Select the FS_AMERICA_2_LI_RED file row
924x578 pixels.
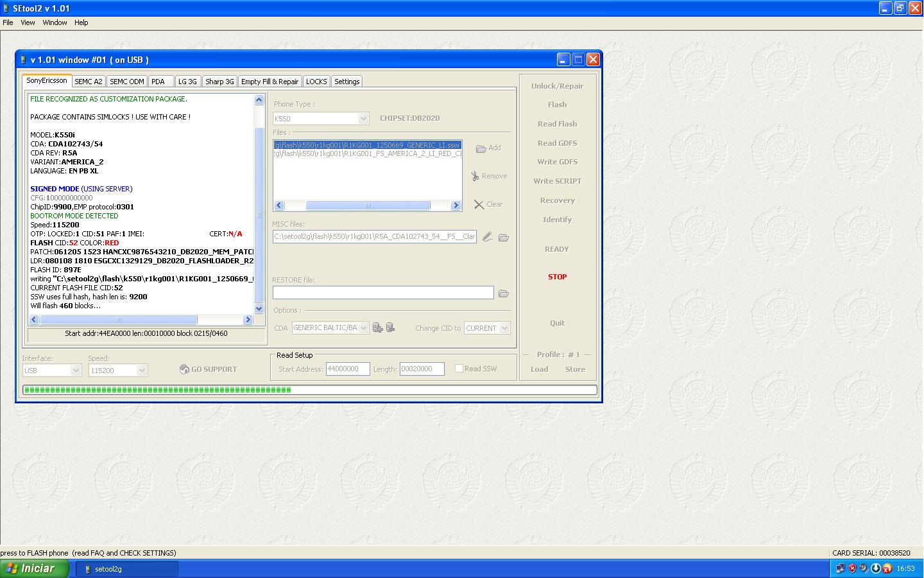coord(368,153)
